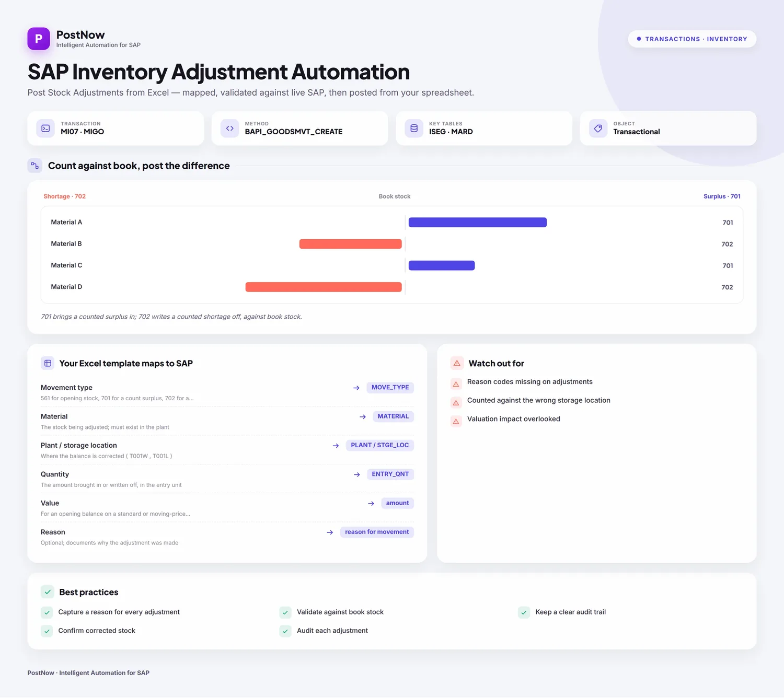Click the blue surplus bar for Material C

click(442, 265)
